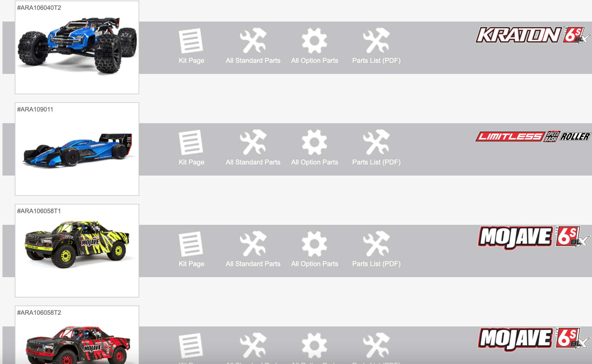Open Kit Page icon for green Mojave
This screenshot has width=592, height=364.
coord(191,244)
